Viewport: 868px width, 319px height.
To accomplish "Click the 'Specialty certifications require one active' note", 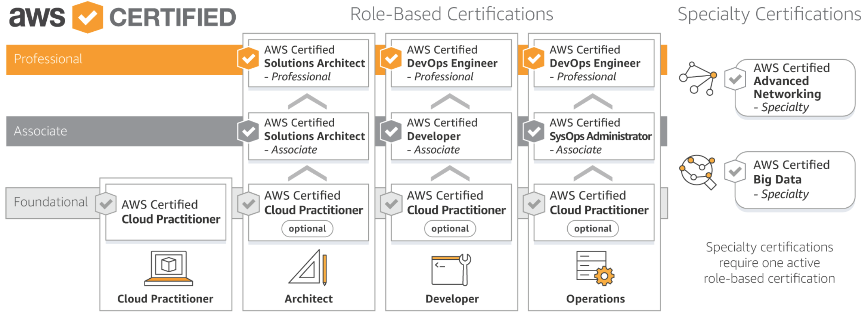I will pyautogui.click(x=769, y=263).
